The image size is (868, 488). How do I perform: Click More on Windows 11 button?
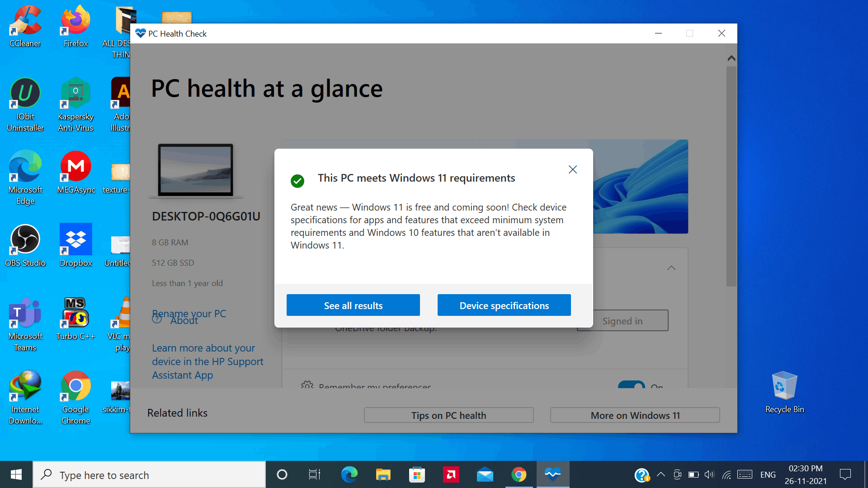click(635, 415)
